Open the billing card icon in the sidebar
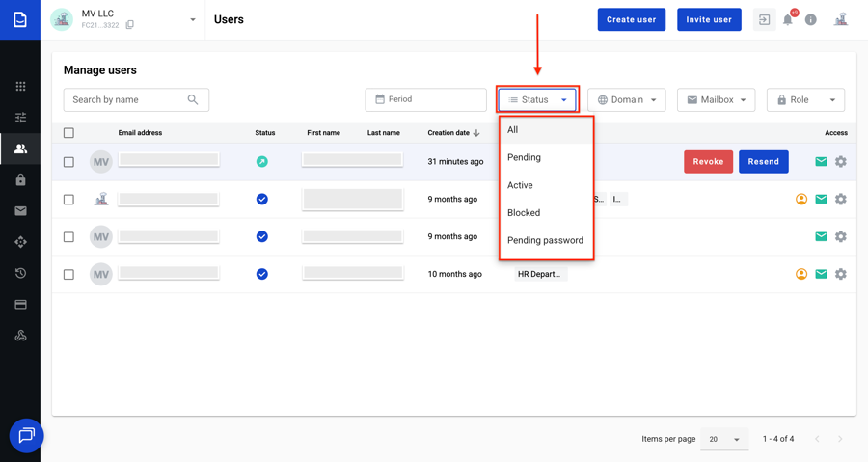This screenshot has width=868, height=462. click(x=20, y=305)
